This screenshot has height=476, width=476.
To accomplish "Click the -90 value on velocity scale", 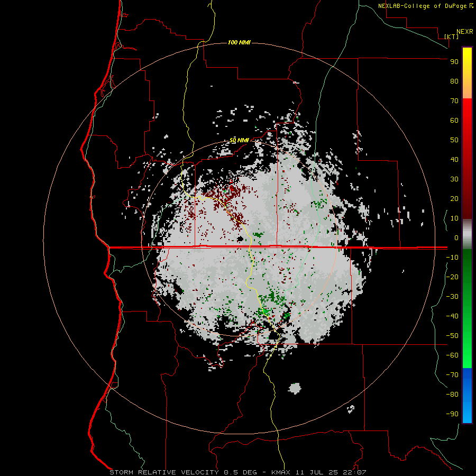I will (x=452, y=414).
